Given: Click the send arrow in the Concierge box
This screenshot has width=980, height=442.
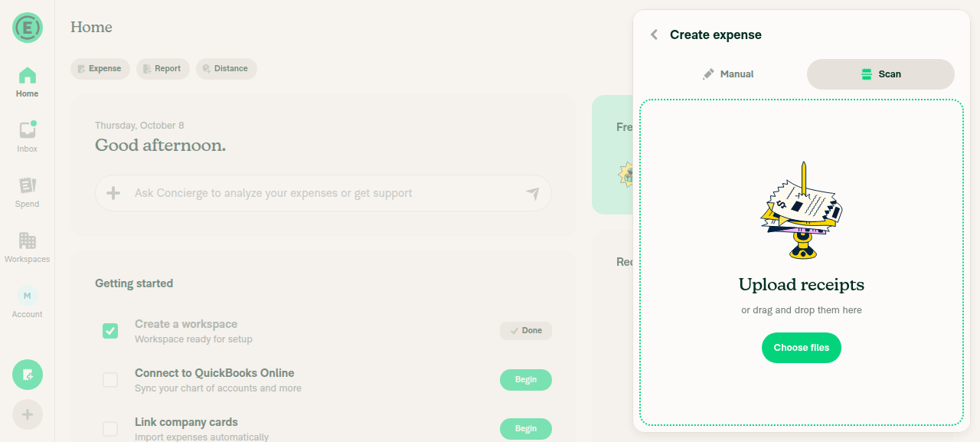Looking at the screenshot, I should tap(533, 194).
